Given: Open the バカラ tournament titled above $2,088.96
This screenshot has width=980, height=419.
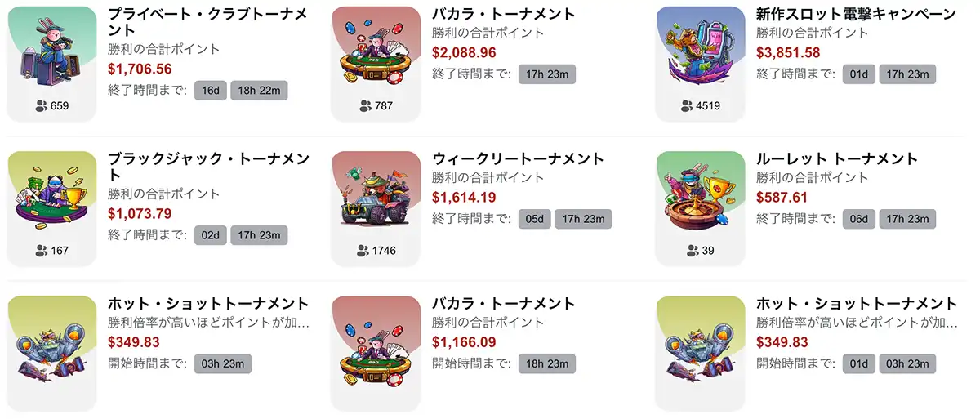Looking at the screenshot, I should (503, 14).
